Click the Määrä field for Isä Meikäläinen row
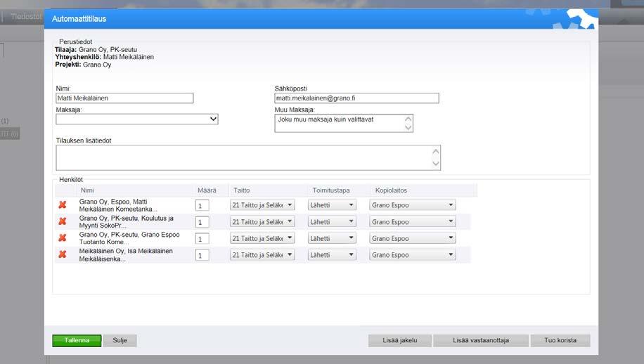Image resolution: width=644 pixels, height=364 pixels. 202,255
